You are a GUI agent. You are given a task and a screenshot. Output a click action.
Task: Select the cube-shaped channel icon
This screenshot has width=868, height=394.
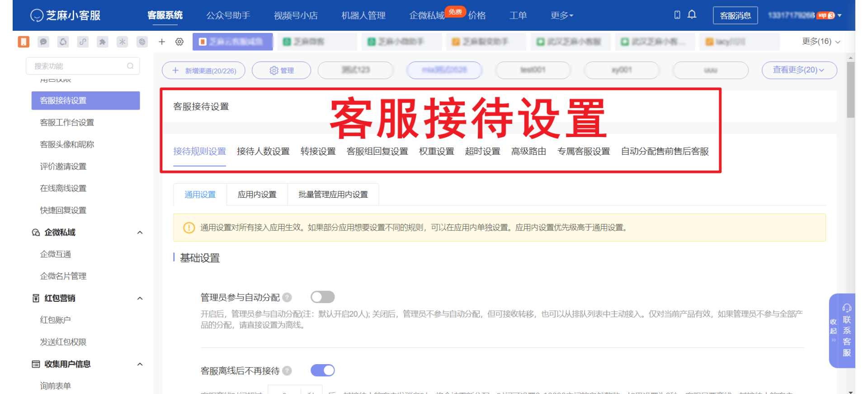pyautogui.click(x=142, y=42)
